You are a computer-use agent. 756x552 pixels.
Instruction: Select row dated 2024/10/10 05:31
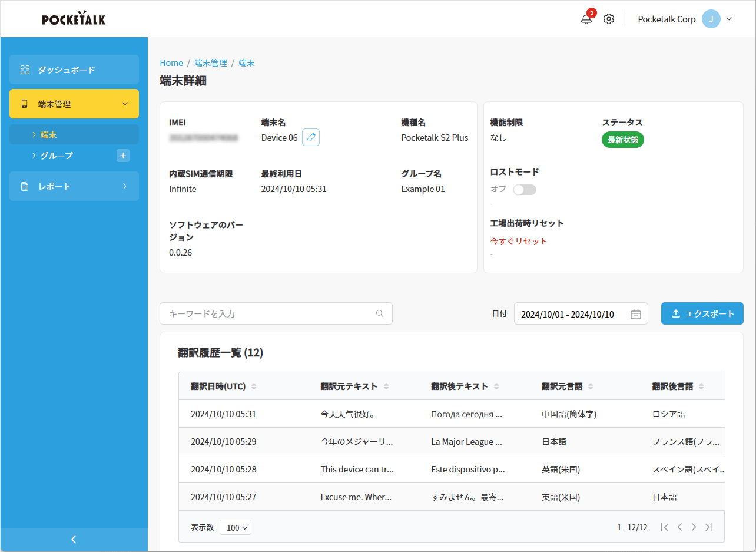point(452,414)
